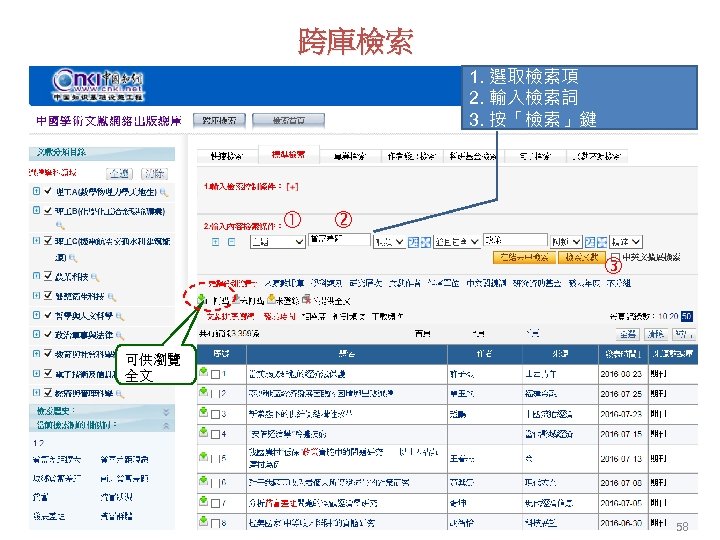Screen dimensions: 720x540
Task: Select the checkbox of result row 1
Action: pos(215,374)
